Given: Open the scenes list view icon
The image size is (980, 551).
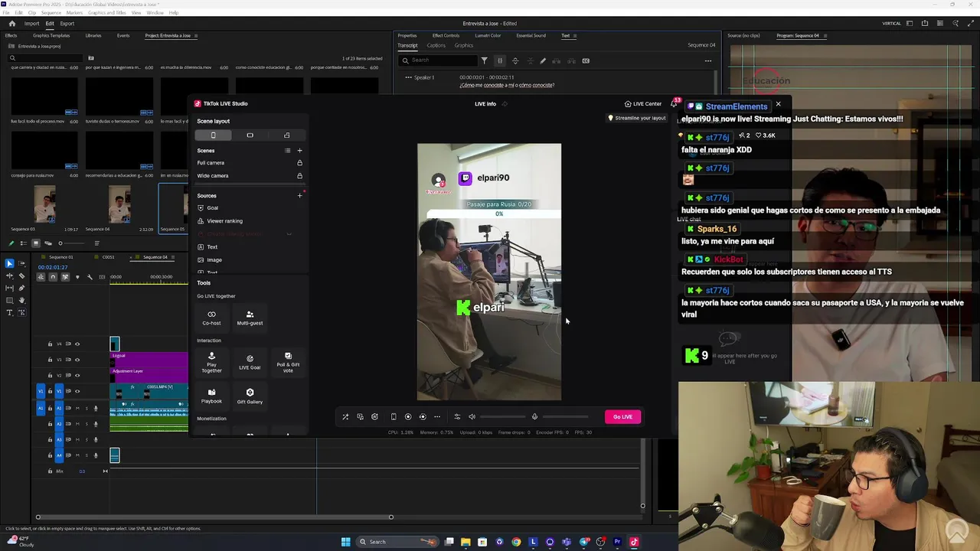Looking at the screenshot, I should tap(288, 151).
